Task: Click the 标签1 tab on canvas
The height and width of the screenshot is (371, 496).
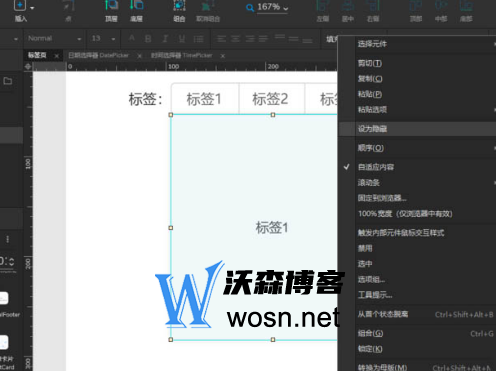Action: click(x=204, y=99)
